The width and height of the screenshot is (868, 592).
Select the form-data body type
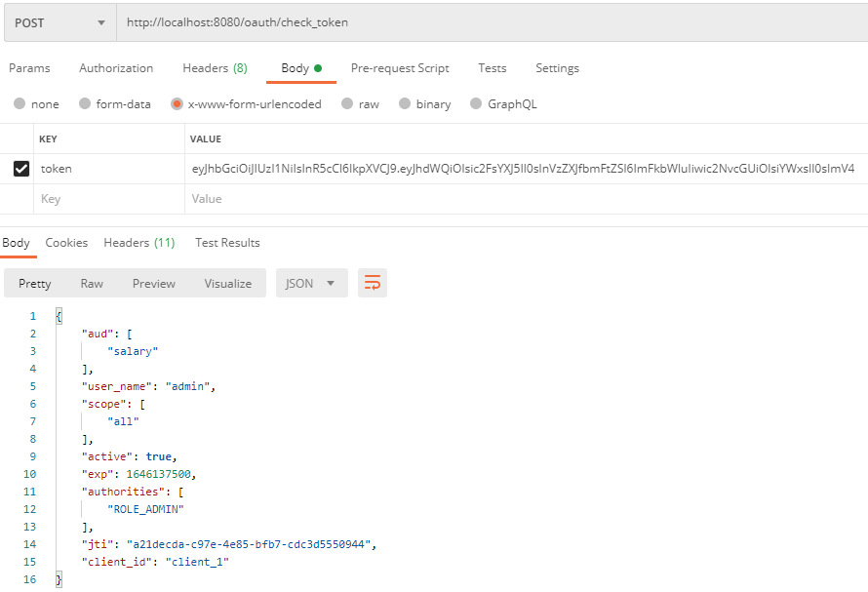[114, 104]
